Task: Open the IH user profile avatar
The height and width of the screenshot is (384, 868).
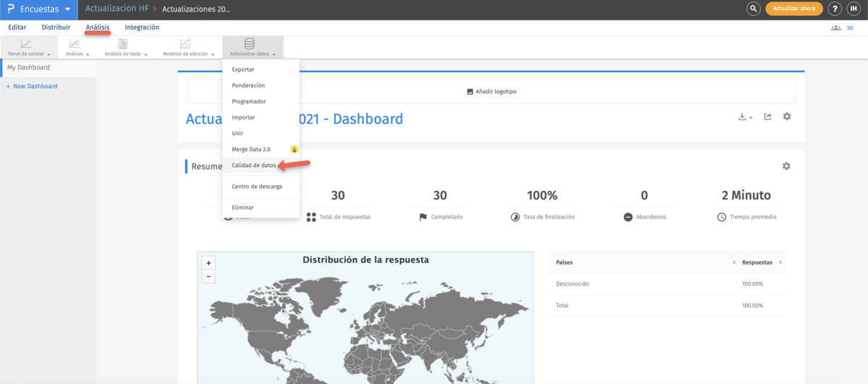Action: coord(853,9)
